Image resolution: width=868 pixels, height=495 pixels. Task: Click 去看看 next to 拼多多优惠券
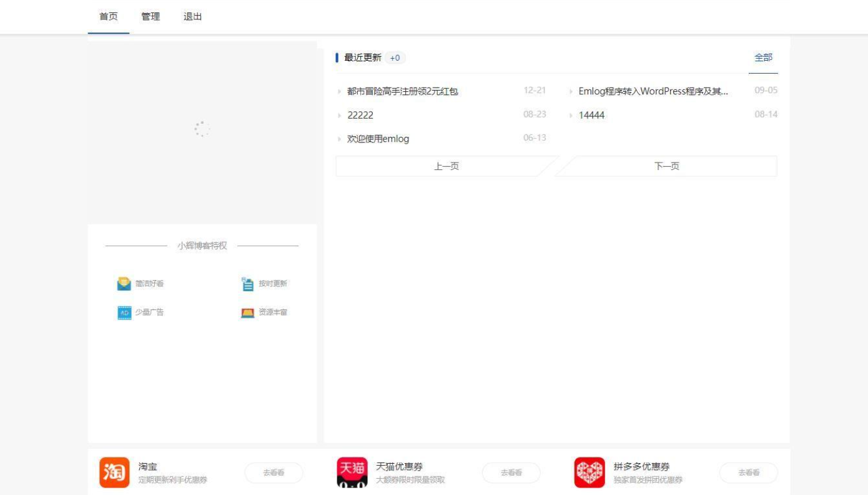pyautogui.click(x=747, y=472)
